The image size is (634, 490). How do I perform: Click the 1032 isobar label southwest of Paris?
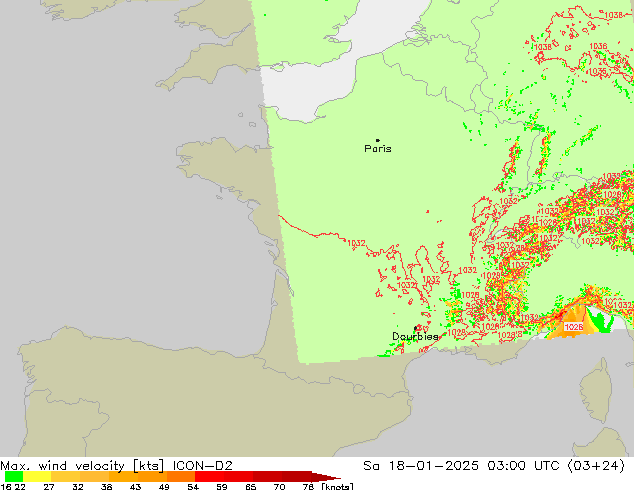357,243
